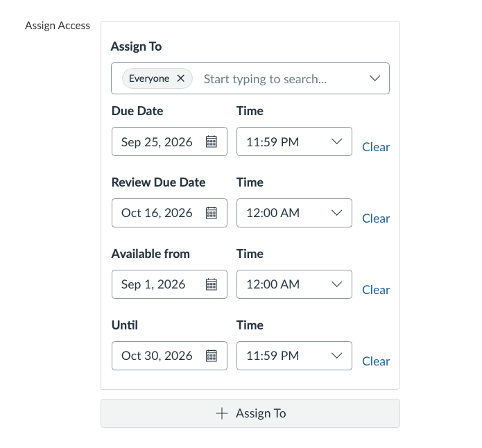Image resolution: width=482 pixels, height=448 pixels.
Task: Clear the Review Due Date row
Action: (376, 218)
